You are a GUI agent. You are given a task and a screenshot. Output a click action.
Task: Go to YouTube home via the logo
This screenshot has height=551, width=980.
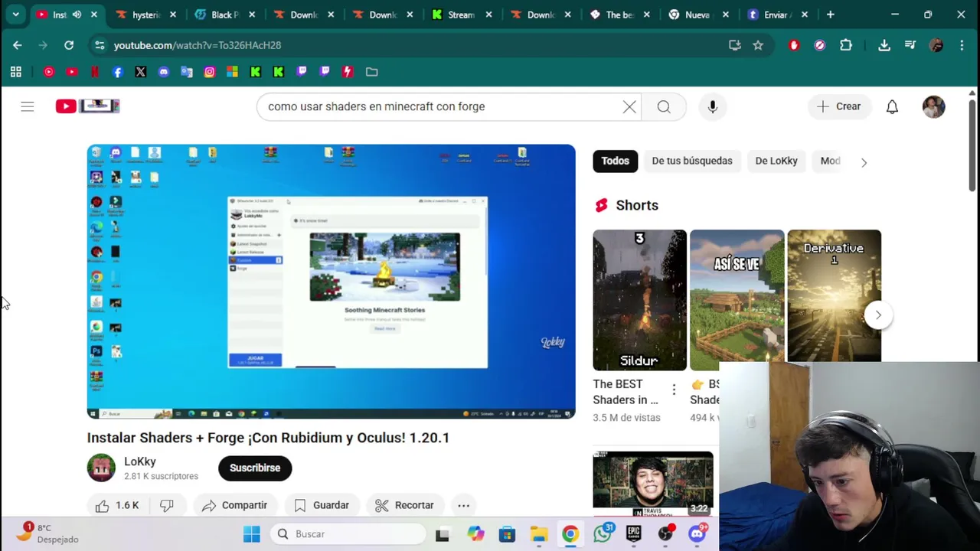tap(88, 106)
